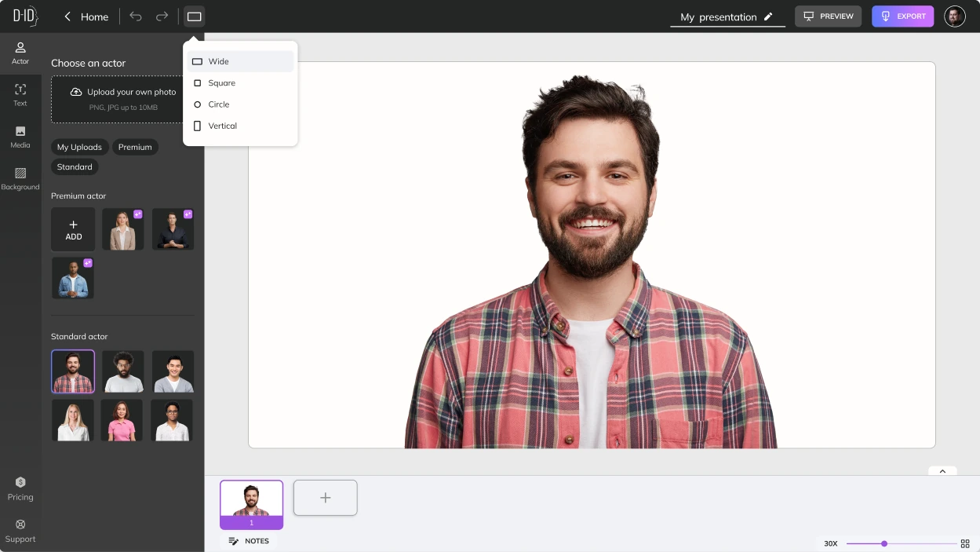This screenshot has width=980, height=552.
Task: Select premium actor woman in beige blazer
Action: 122,229
